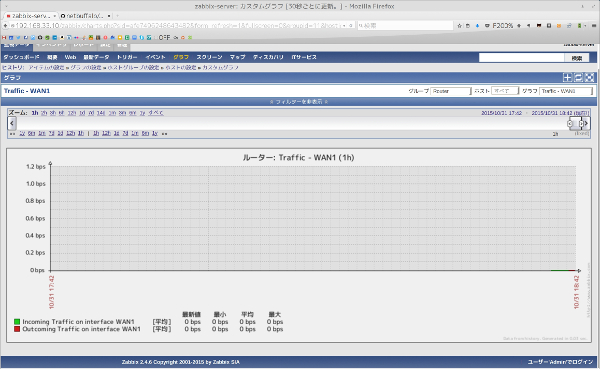This screenshot has height=369, width=600.
Task: Click the highlighted グラフ menu item
Action: [181, 57]
